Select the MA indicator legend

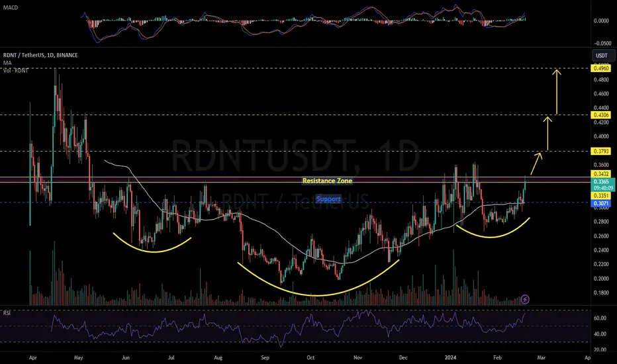tap(7, 63)
